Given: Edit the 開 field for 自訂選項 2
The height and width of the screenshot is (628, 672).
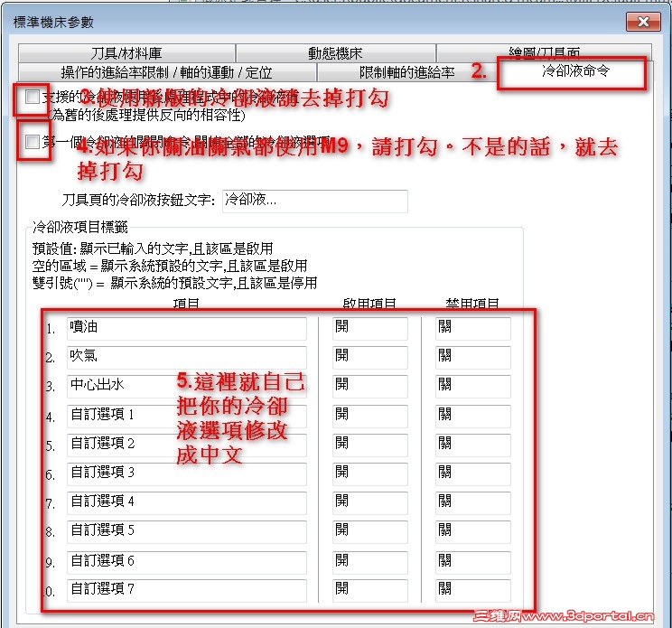Looking at the screenshot, I should coord(369,445).
